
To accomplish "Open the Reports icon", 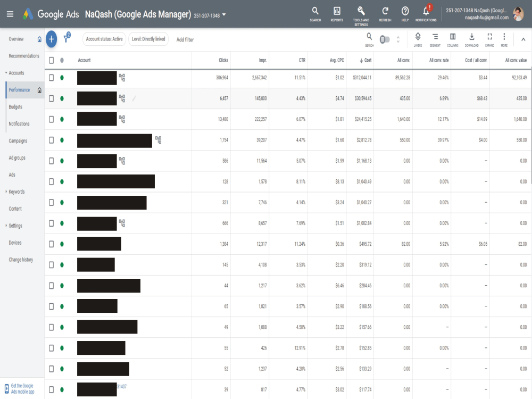I will pos(337,14).
